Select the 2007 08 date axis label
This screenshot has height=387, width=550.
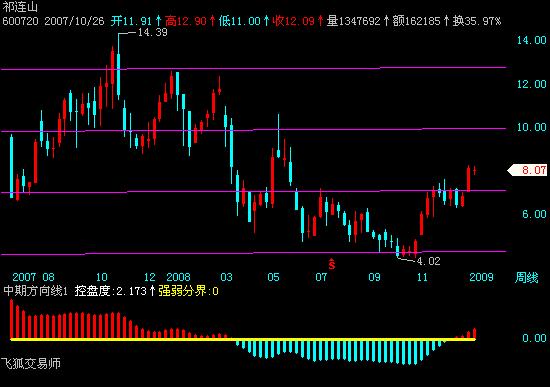pos(33,277)
